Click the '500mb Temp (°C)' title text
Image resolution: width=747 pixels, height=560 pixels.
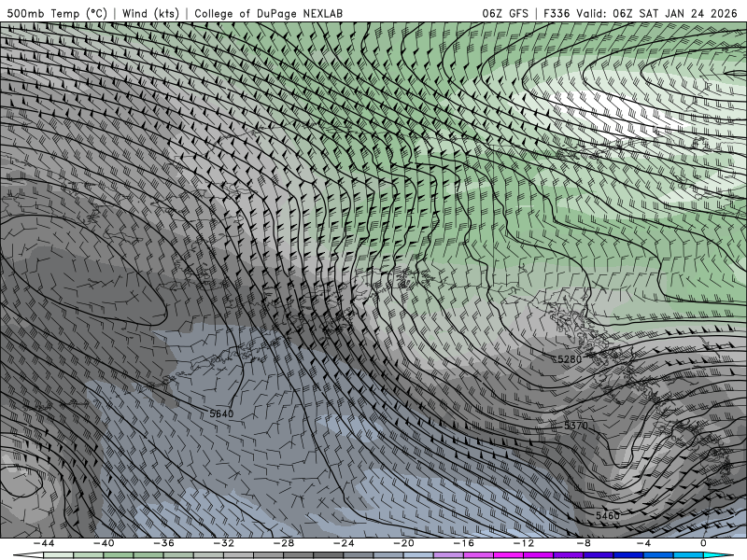tap(57, 13)
